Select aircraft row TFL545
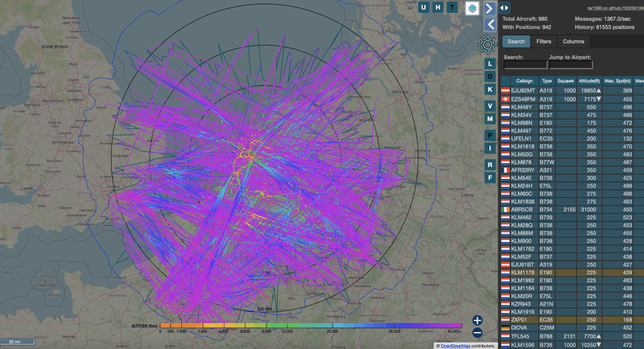This screenshot has height=349, width=644. point(572,336)
